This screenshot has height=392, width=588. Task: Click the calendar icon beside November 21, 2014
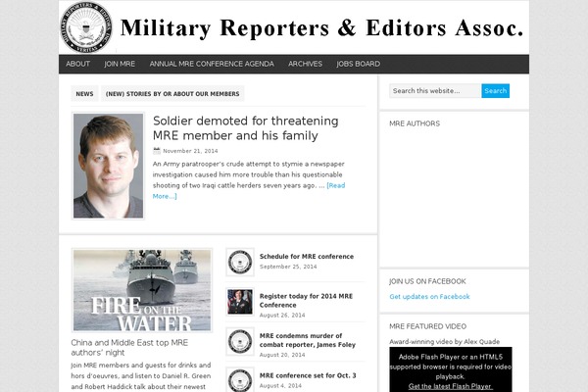tap(157, 151)
